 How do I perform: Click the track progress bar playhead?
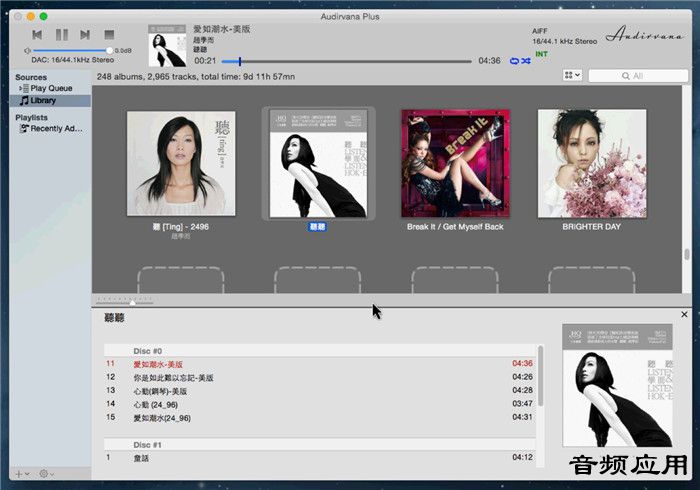tap(240, 61)
